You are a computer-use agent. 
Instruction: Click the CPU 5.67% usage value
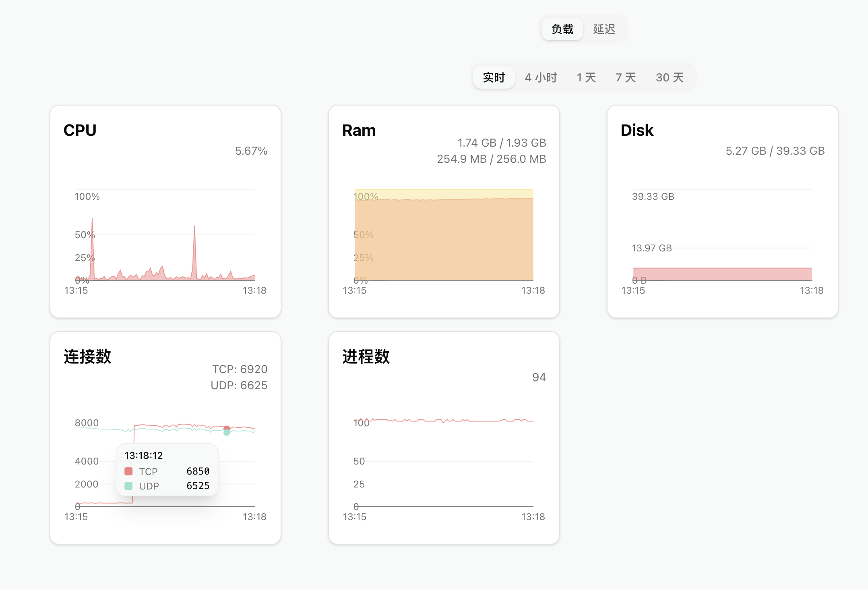(x=251, y=151)
